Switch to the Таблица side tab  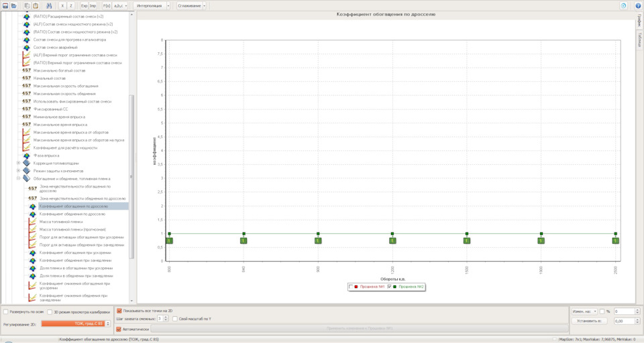coord(639,40)
